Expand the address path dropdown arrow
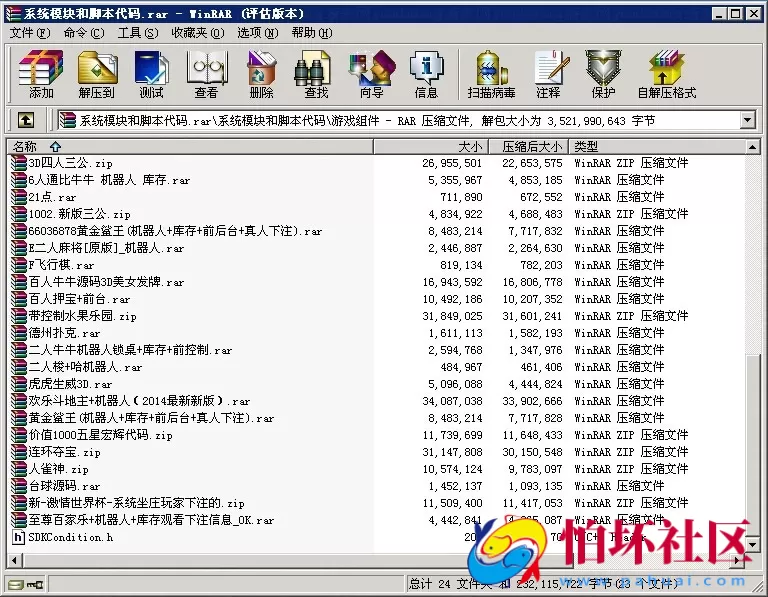Image resolution: width=768 pixels, height=597 pixels. pos(747,120)
